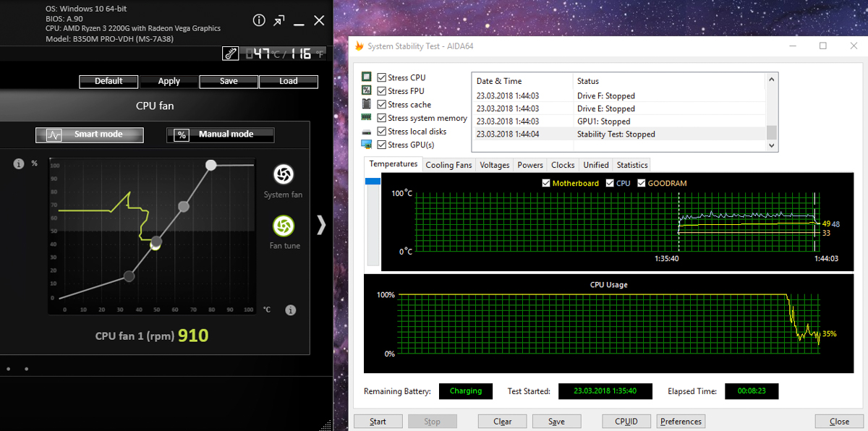This screenshot has height=431, width=868.
Task: Click the Stress CPU chip icon
Action: pos(366,77)
